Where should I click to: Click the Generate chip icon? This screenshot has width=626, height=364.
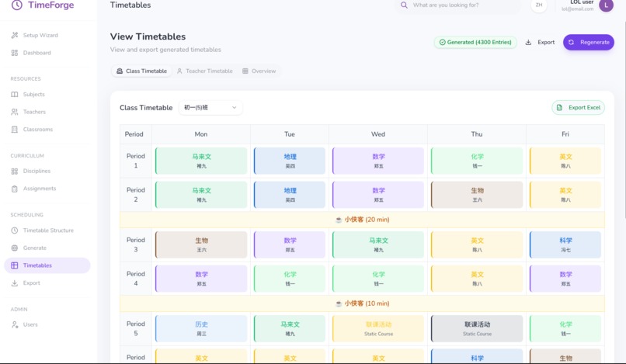pyautogui.click(x=15, y=248)
